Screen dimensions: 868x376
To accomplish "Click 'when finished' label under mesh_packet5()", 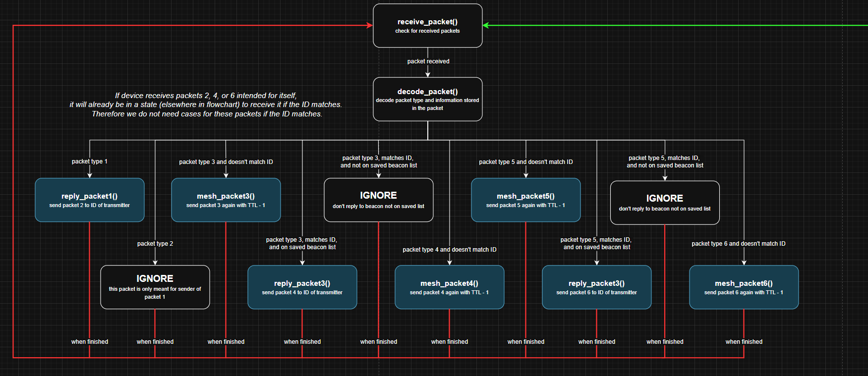I will pos(526,342).
